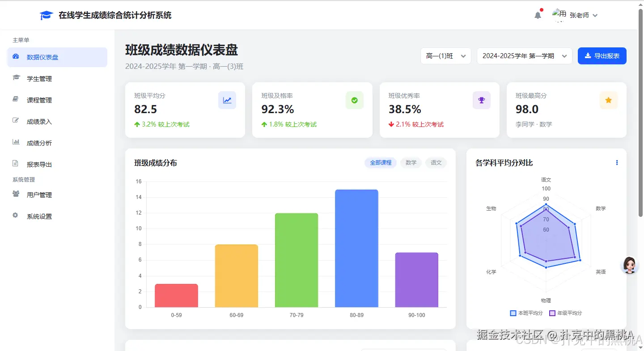
Task: Click the 数据仪表盘 dashboard icon
Action: (16, 57)
